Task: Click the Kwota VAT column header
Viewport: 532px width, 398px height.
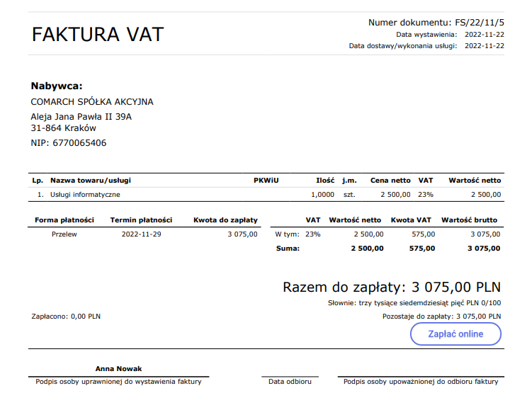Action: pyautogui.click(x=411, y=220)
